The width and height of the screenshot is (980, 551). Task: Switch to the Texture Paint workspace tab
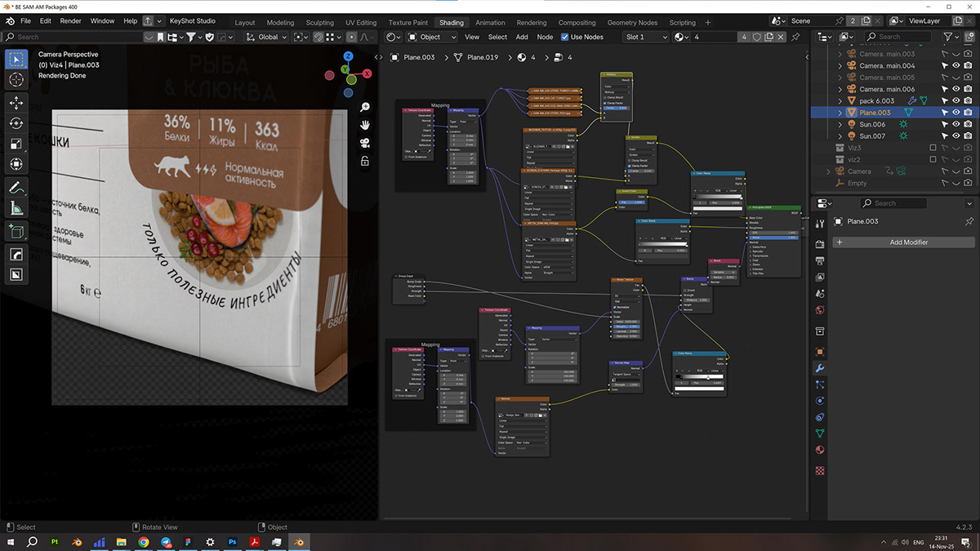click(408, 22)
